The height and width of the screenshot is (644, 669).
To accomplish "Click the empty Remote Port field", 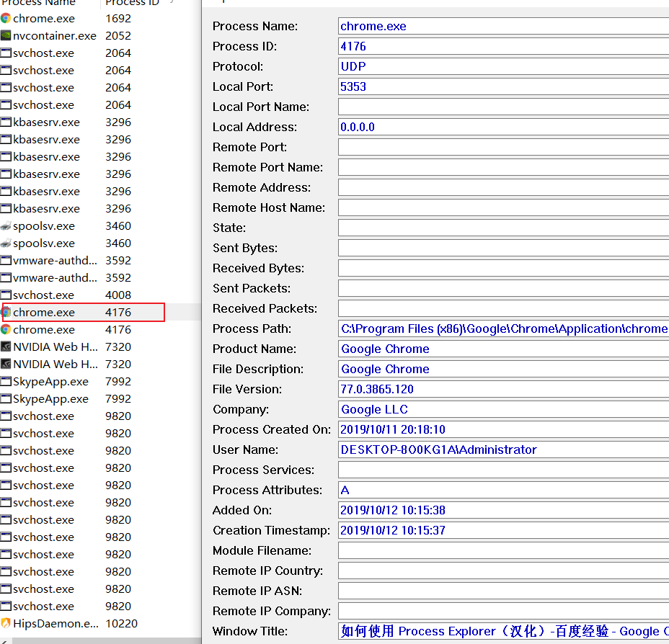I will pos(503,147).
